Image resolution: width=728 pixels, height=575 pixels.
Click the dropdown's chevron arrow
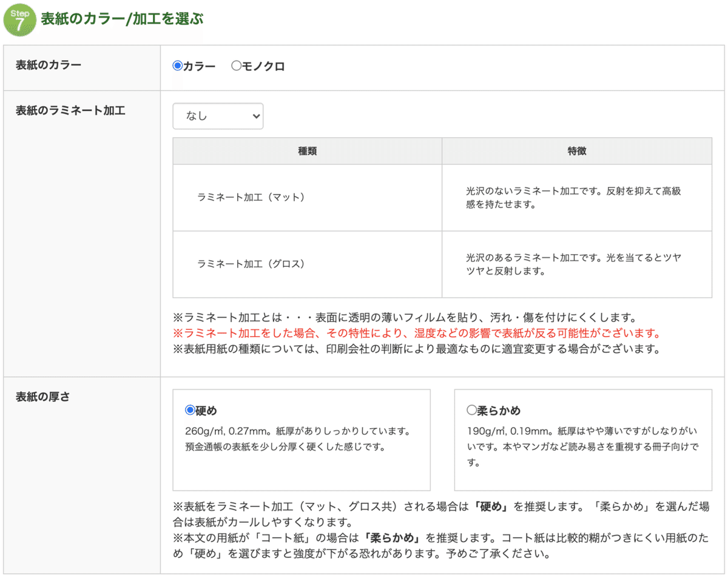click(255, 116)
